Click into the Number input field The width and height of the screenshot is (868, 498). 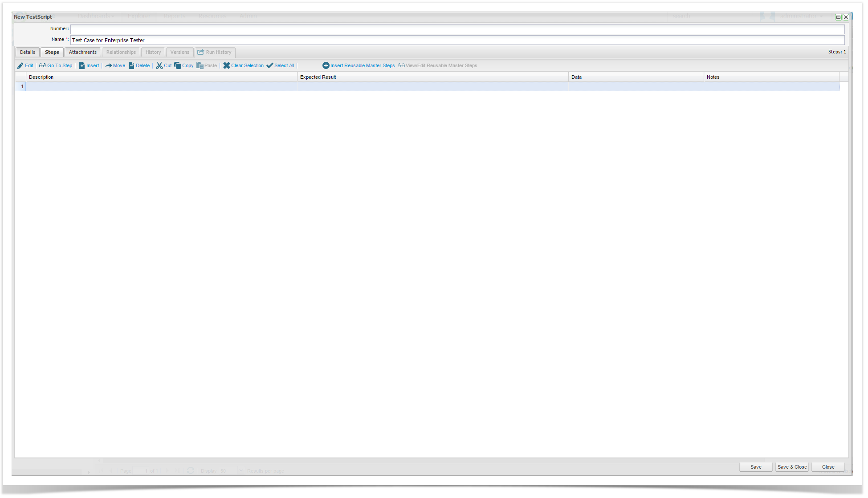tap(457, 29)
